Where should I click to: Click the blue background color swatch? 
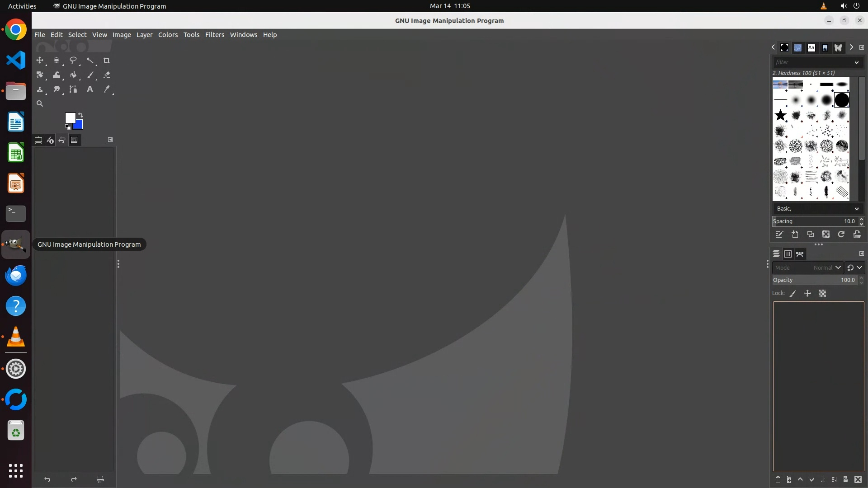tap(79, 125)
